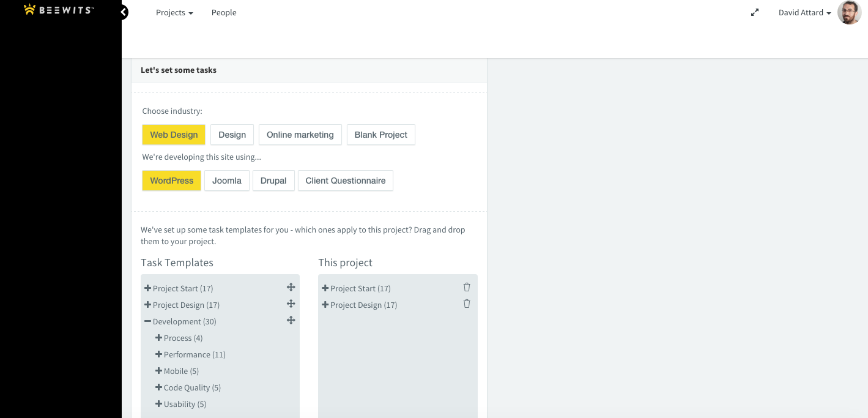Expand the Process (4) subgroup

pyautogui.click(x=158, y=338)
